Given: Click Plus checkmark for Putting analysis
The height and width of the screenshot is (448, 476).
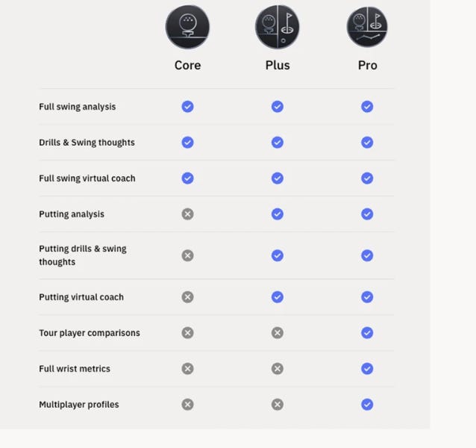Looking at the screenshot, I should coord(278,214).
